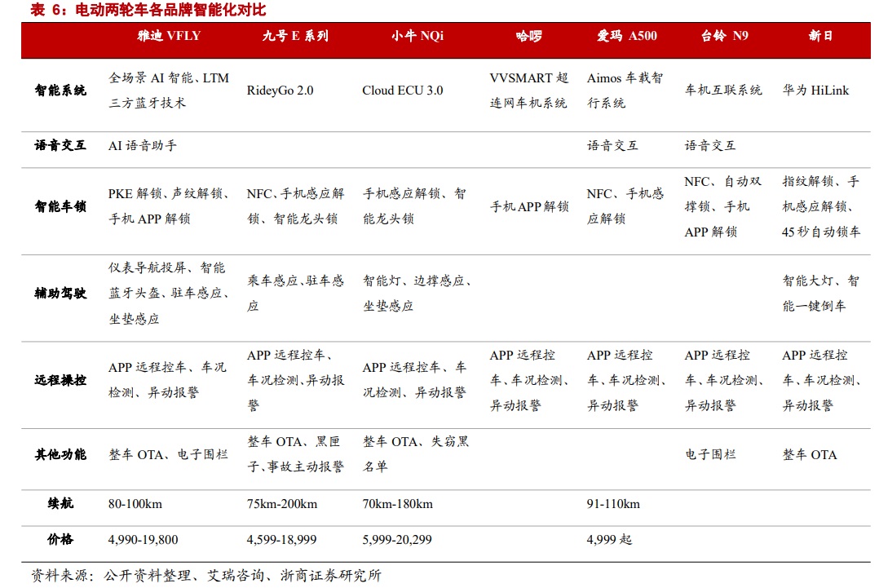Select the 哈啰 column header

tap(528, 36)
